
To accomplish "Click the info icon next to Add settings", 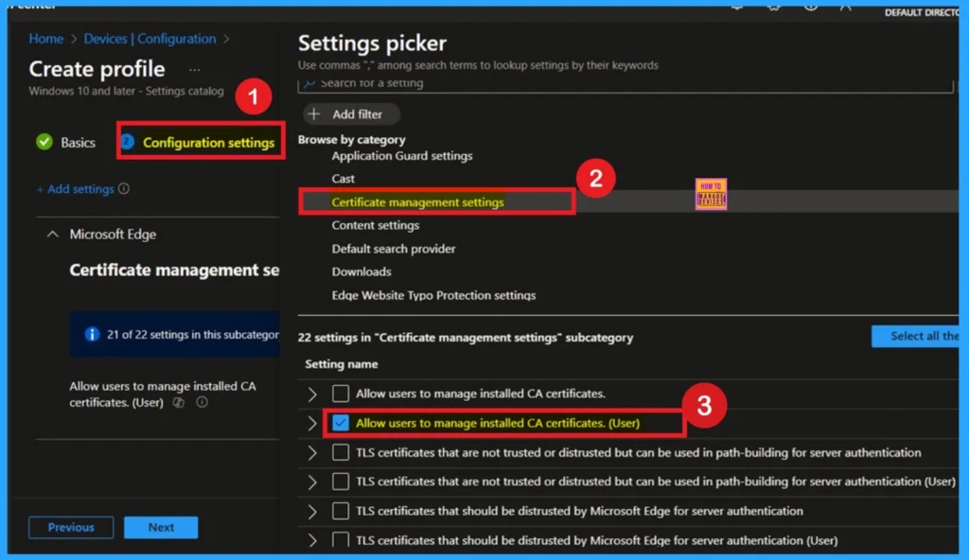I will point(124,188).
